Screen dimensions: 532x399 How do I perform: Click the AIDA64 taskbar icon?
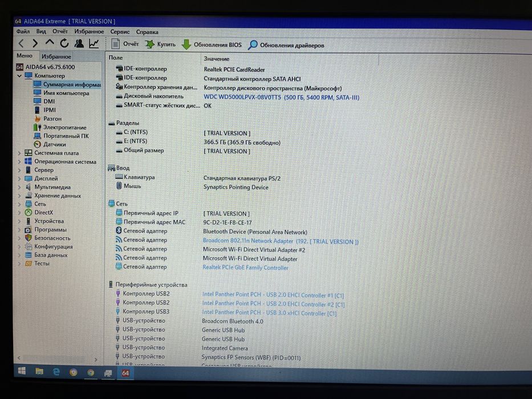[x=125, y=373]
